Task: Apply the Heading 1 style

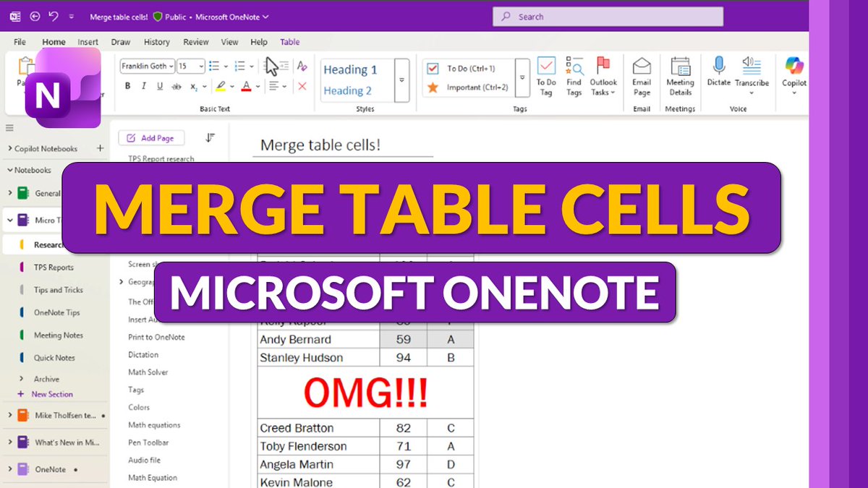Action: point(350,70)
